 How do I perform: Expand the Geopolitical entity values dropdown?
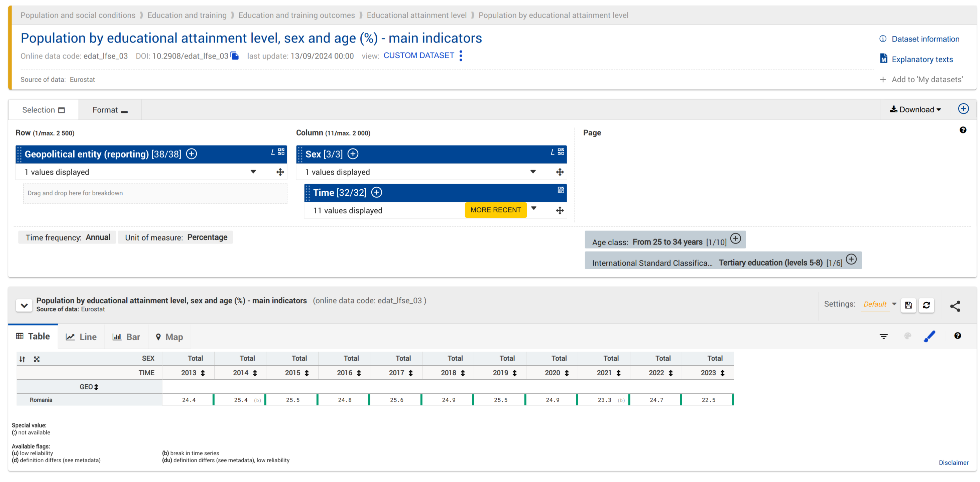click(x=253, y=172)
